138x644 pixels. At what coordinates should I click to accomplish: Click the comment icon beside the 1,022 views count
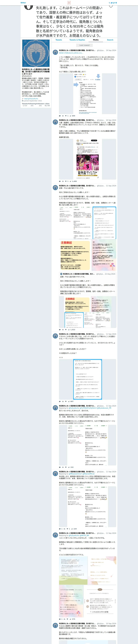pos(60,330)
